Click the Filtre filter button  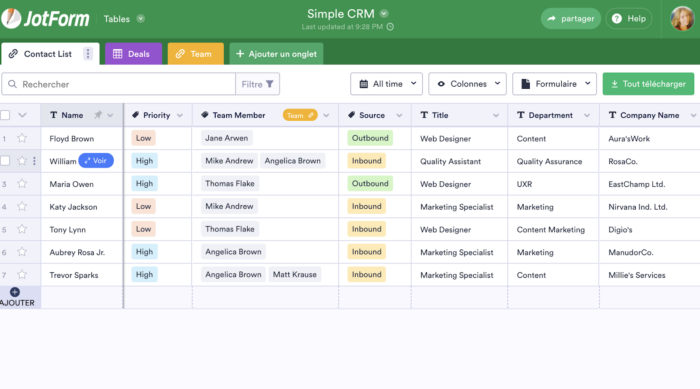pyautogui.click(x=258, y=84)
